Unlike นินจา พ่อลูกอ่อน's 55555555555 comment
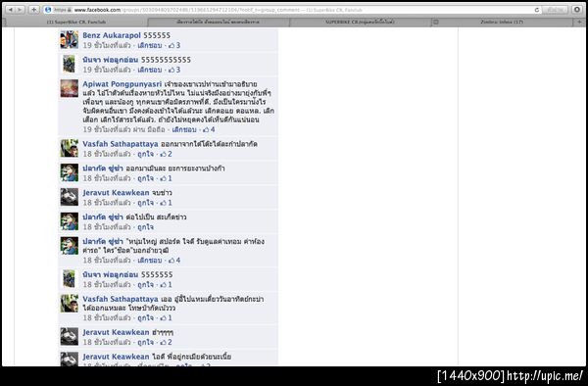Image resolution: width=588 pixels, height=386 pixels. [149, 70]
